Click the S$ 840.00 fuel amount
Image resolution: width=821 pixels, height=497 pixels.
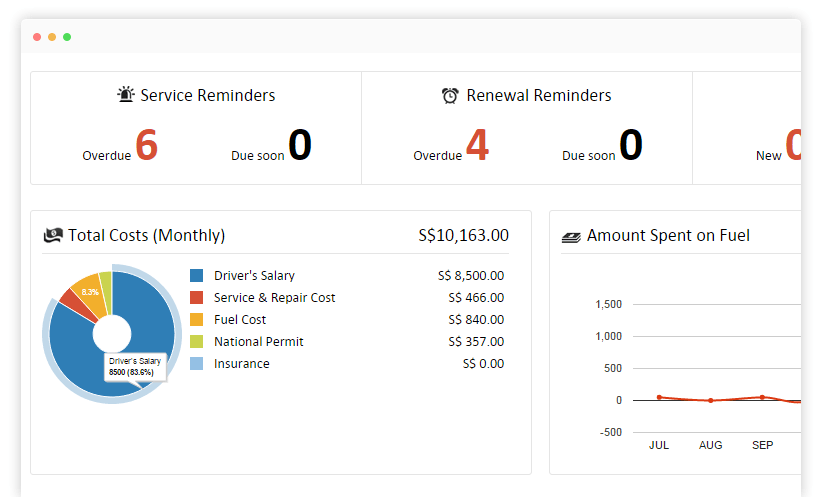coord(476,319)
